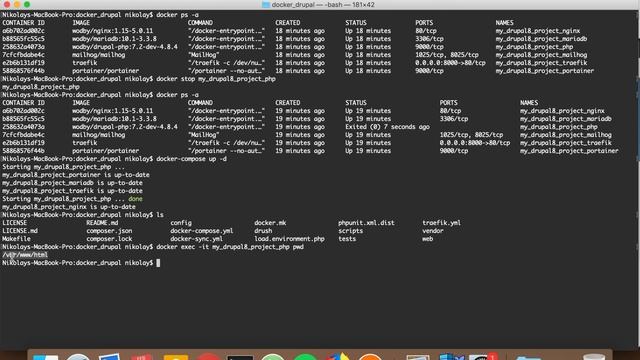
Task: Click the yellow minimize button of the terminal
Action: click(17, 4)
